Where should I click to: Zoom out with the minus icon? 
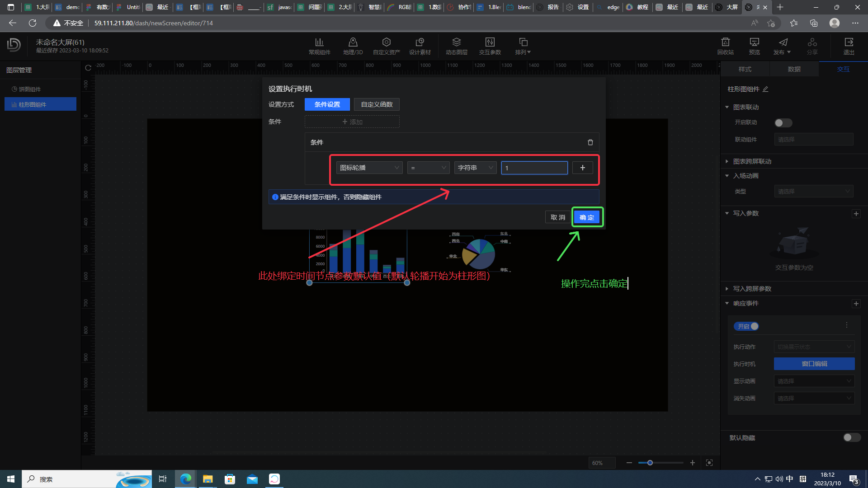point(629,463)
